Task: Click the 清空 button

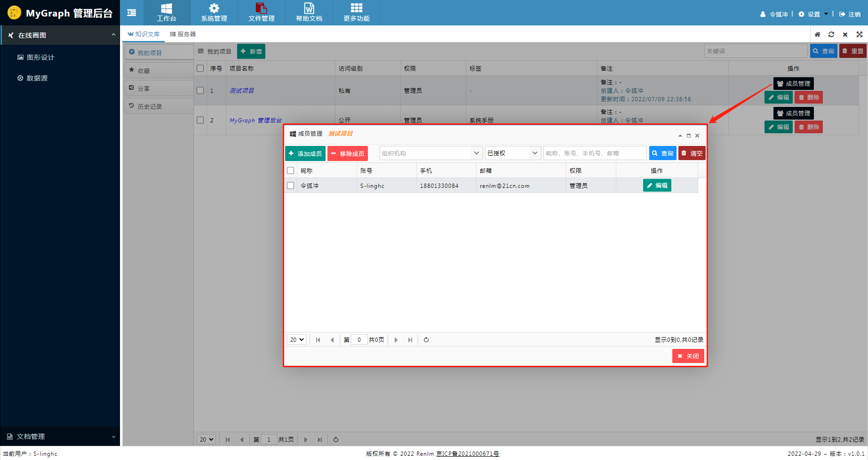Action: (692, 153)
